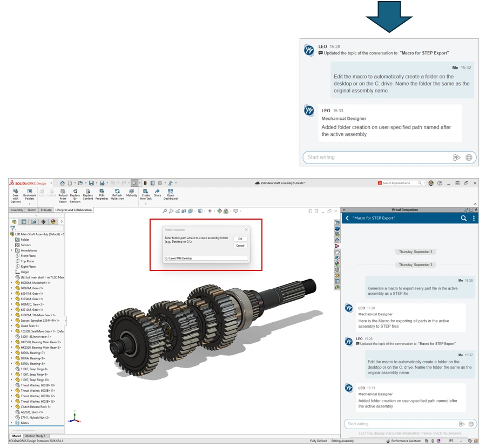Open the Options gear icon

160,183
